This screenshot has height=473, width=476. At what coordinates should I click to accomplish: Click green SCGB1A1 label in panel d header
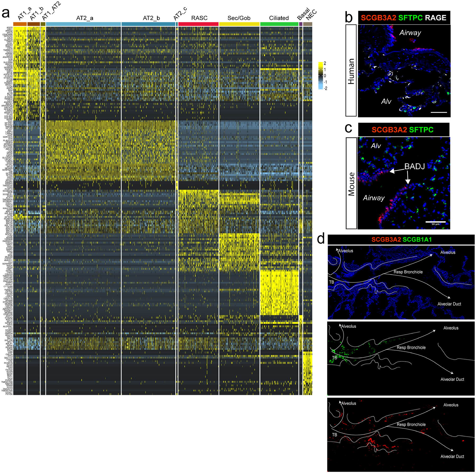(417, 240)
